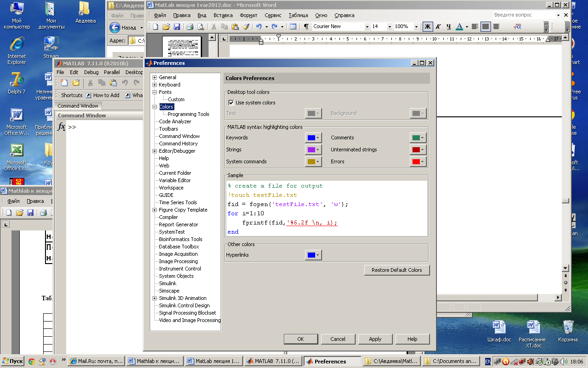Open Файл menu in Word 1var2012 window
This screenshot has width=588, height=368.
coord(160,15)
